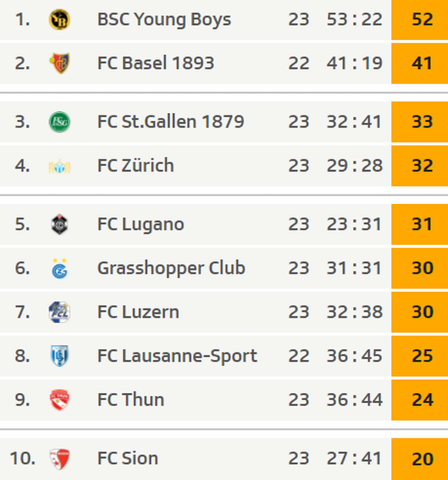Click the 20 points cell for FC Sion
The width and height of the screenshot is (448, 480).
click(x=420, y=459)
